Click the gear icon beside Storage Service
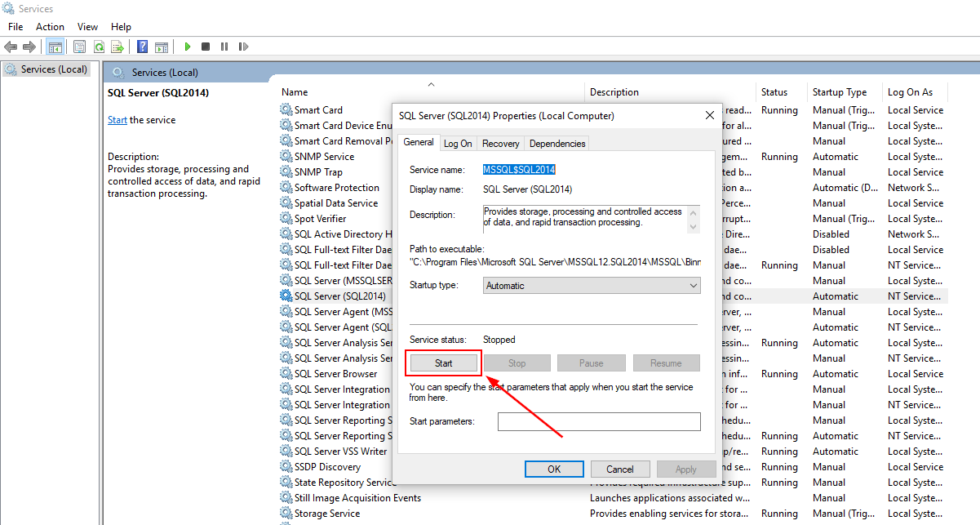This screenshot has height=525, width=980. [x=286, y=513]
